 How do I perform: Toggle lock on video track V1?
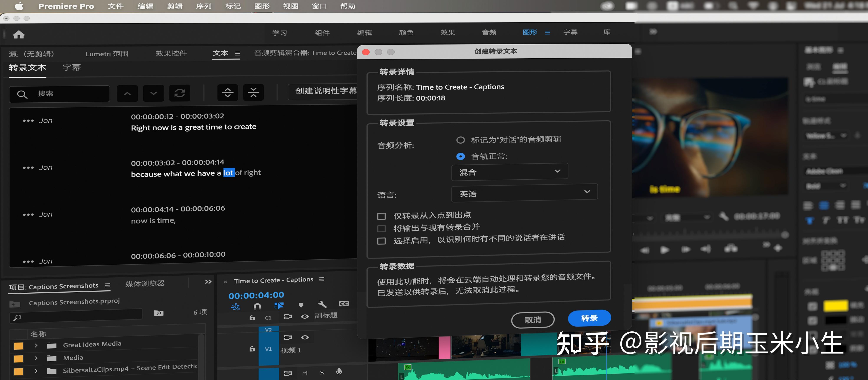pyautogui.click(x=252, y=349)
